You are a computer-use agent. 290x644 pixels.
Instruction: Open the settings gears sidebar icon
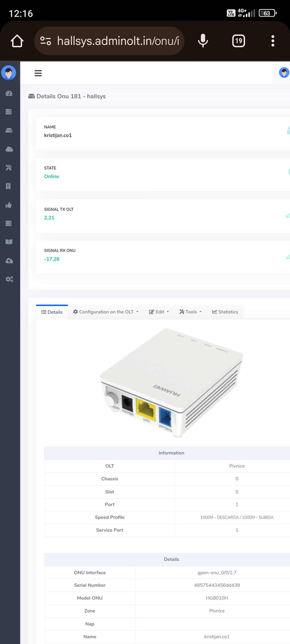point(9,279)
